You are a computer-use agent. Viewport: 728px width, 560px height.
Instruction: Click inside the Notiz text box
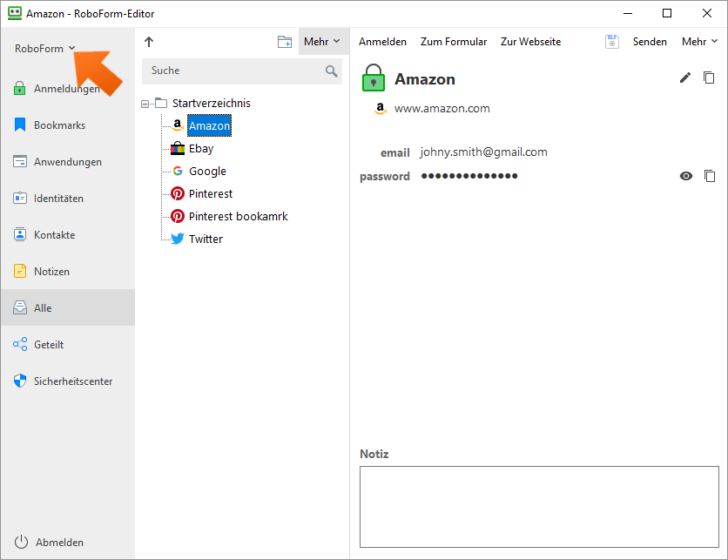tap(539, 507)
